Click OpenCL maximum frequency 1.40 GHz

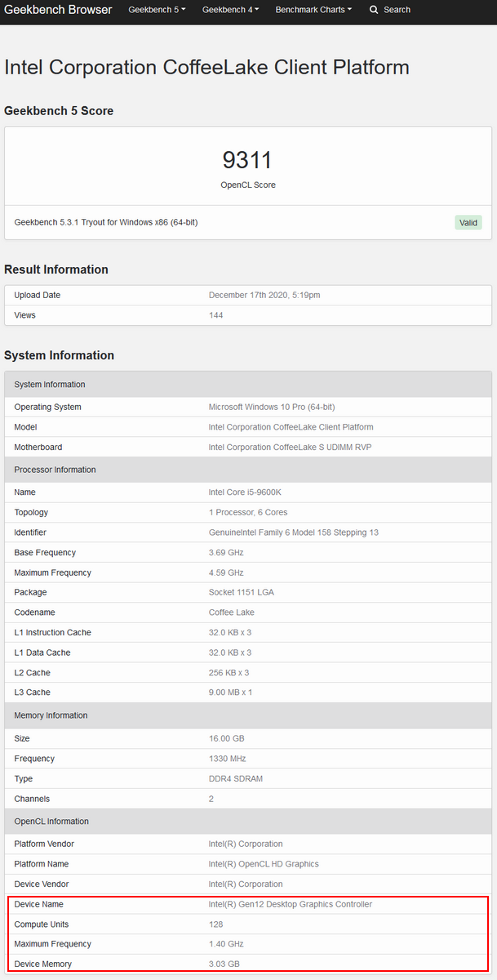tap(226, 944)
